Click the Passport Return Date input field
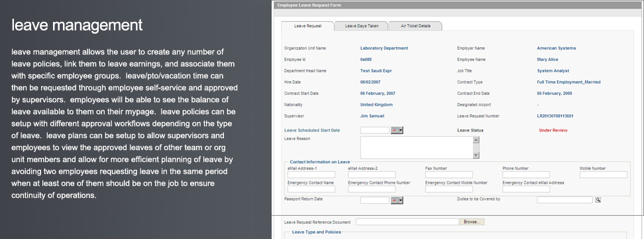 tap(374, 200)
